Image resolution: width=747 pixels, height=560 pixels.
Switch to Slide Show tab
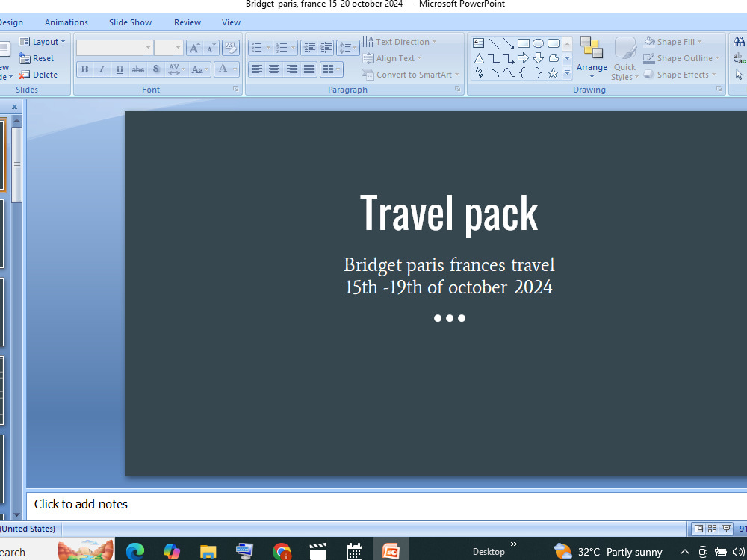coord(130,22)
